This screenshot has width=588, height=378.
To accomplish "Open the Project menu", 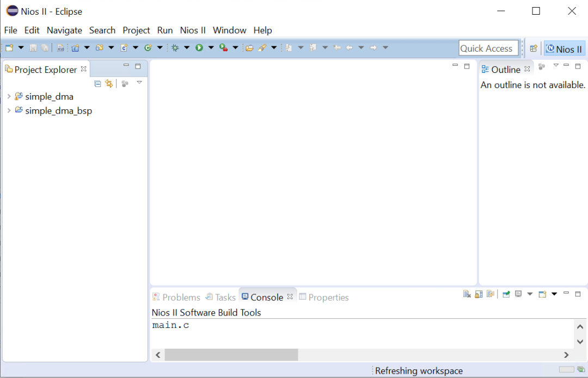I will [x=136, y=30].
